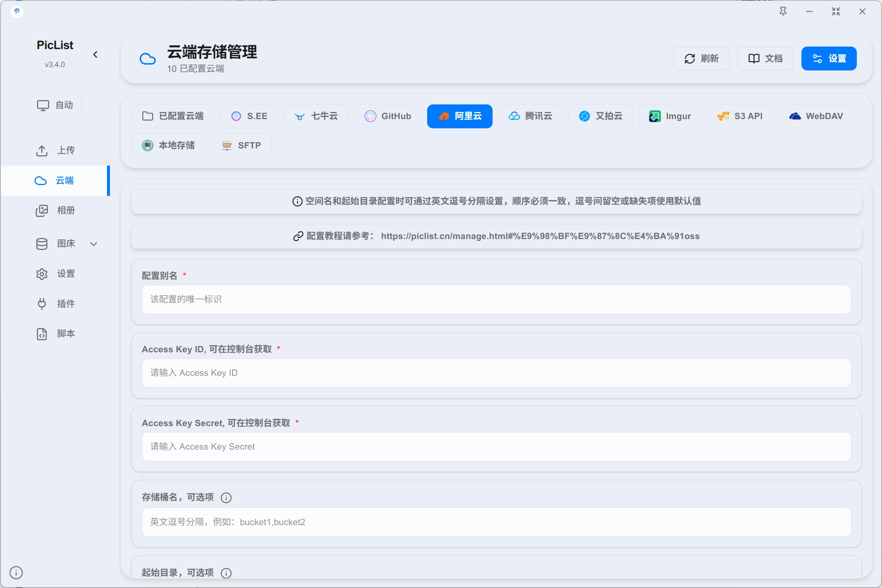Screen dimensions: 882x588
Task: Click the 刷新 refresh button
Action: (702, 58)
